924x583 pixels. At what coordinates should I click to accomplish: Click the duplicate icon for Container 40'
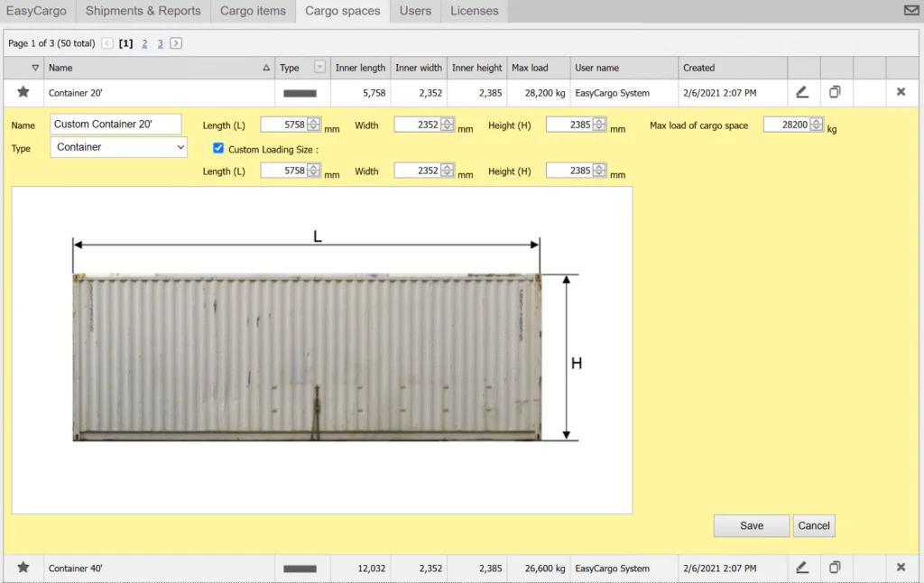coord(836,568)
